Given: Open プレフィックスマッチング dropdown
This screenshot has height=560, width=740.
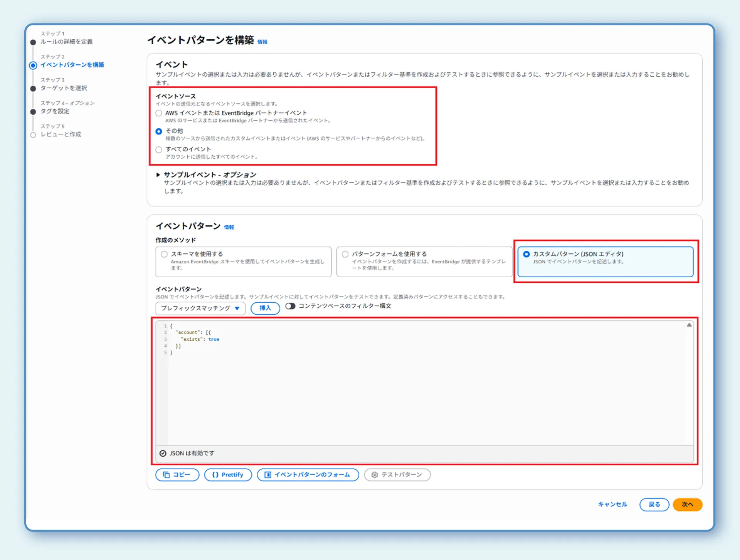Looking at the screenshot, I should click(200, 308).
